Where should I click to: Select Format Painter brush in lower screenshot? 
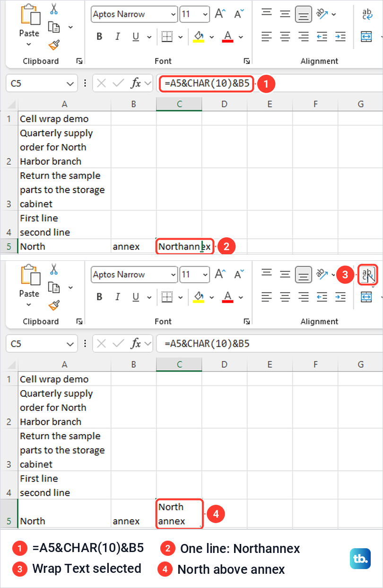[54, 305]
